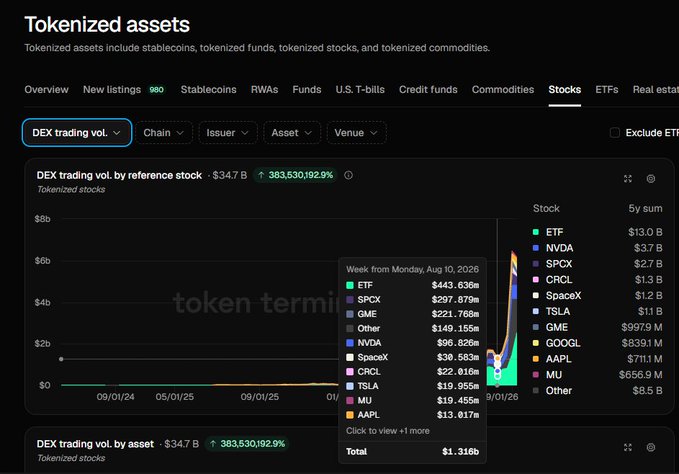Image resolution: width=679 pixels, height=474 pixels.
Task: Toggle CRCL series in the legend
Action: coord(559,280)
